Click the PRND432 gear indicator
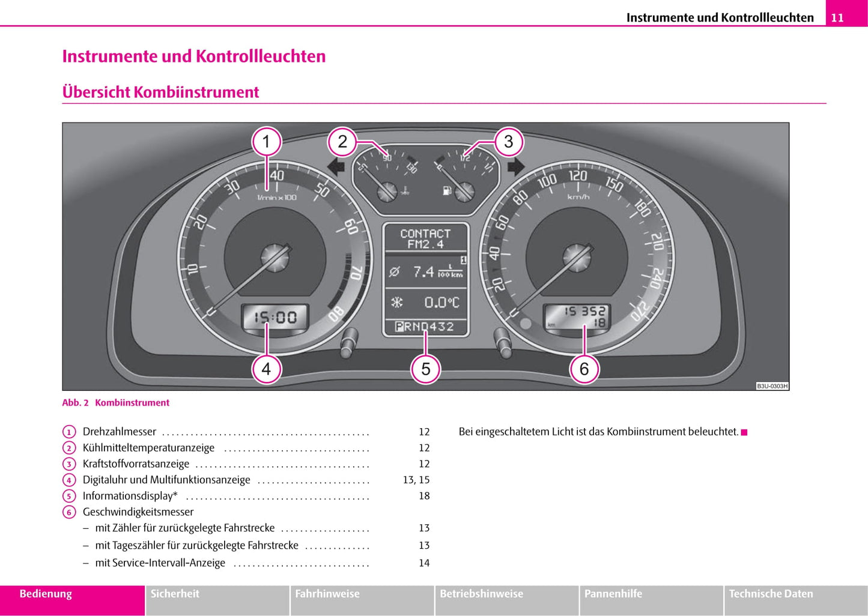Viewport: 868px width, 616px height. [425, 327]
